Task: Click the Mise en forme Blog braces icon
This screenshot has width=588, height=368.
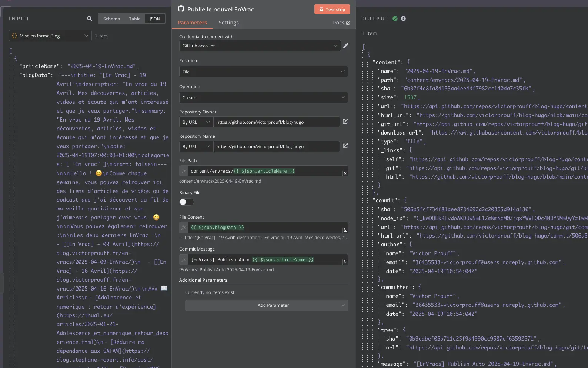Action: point(14,36)
